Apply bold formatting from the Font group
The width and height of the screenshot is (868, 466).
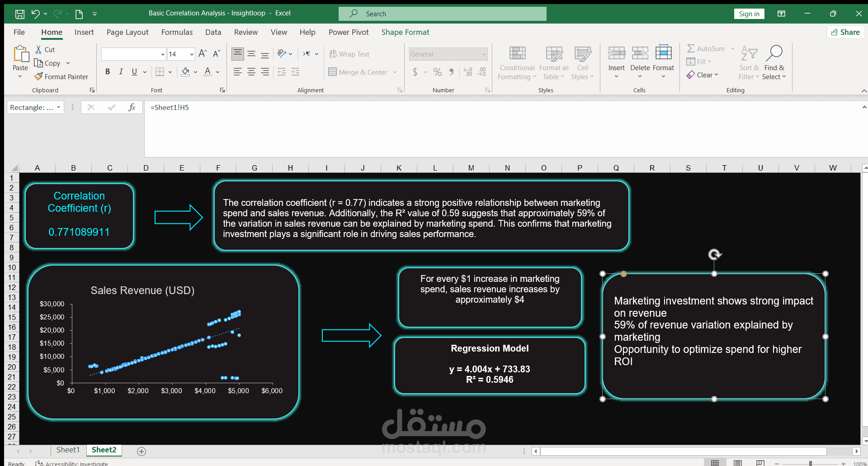108,71
